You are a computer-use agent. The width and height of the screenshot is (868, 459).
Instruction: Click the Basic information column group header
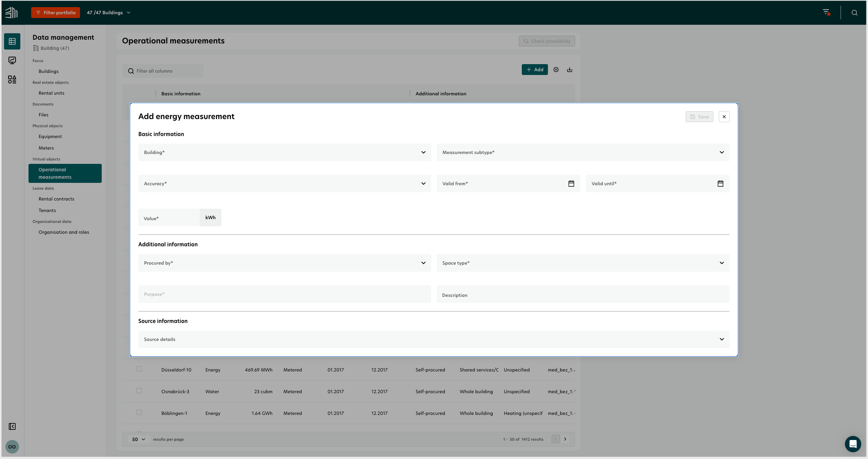[181, 94]
